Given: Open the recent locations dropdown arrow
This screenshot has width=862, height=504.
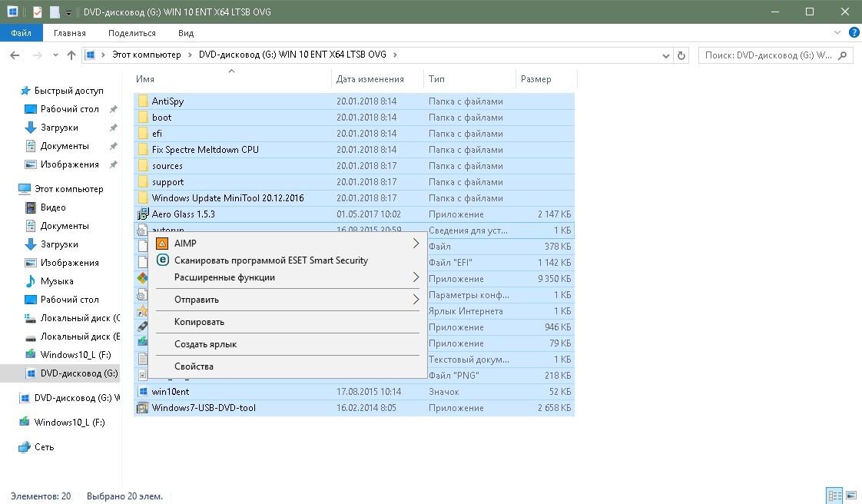Looking at the screenshot, I should point(55,55).
